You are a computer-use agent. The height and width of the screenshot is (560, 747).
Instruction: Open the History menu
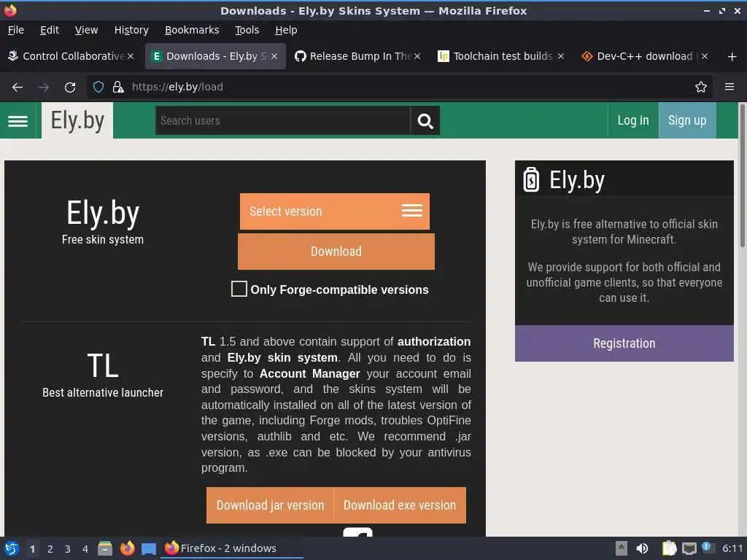[x=131, y=30]
